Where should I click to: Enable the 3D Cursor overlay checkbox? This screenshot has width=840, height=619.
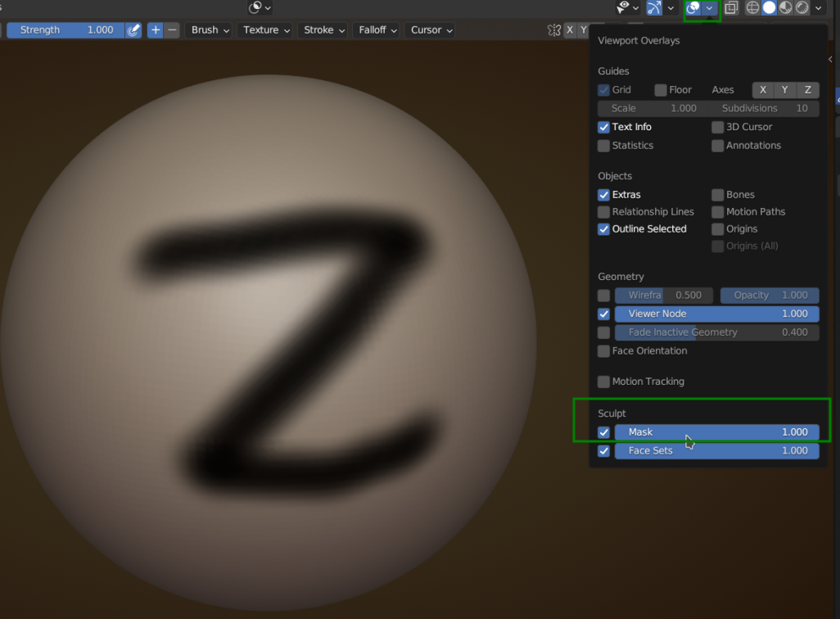pos(718,127)
